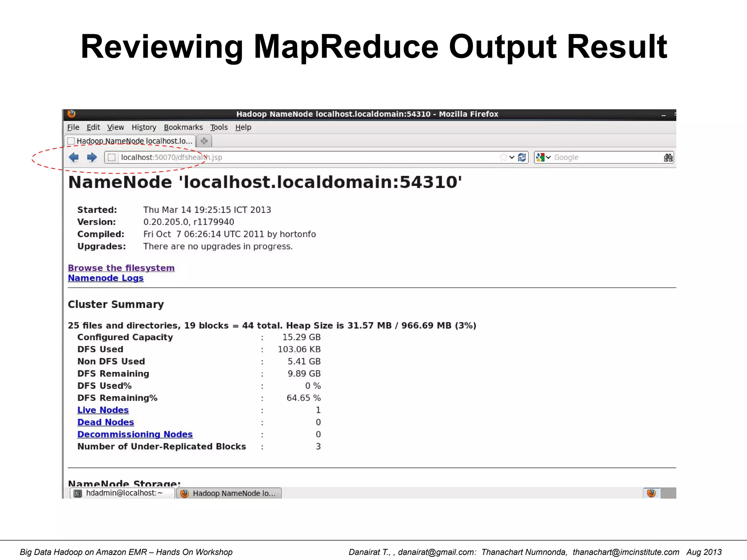Click the Started date Thu Mar 14
The width and height of the screenshot is (747, 560).
tap(207, 210)
